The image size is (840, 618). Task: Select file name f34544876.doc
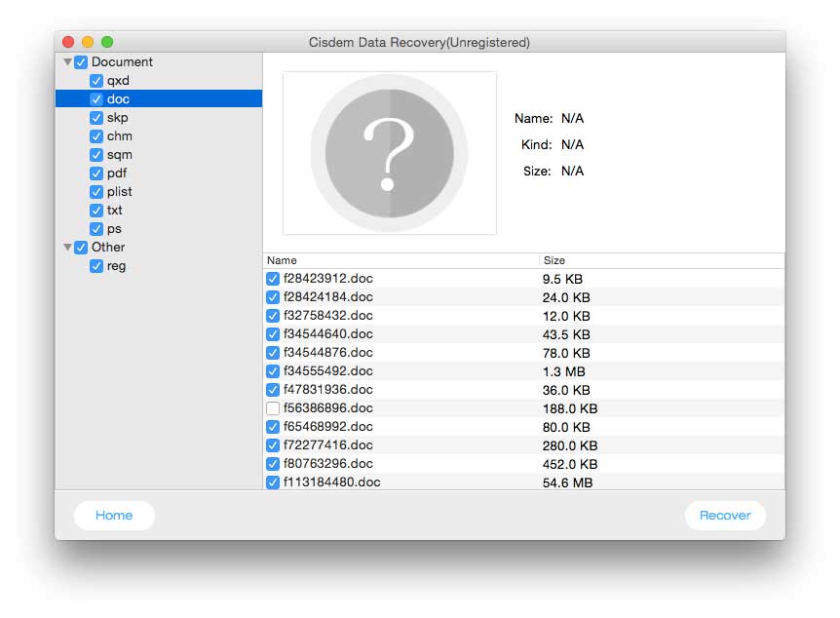pyautogui.click(x=327, y=353)
